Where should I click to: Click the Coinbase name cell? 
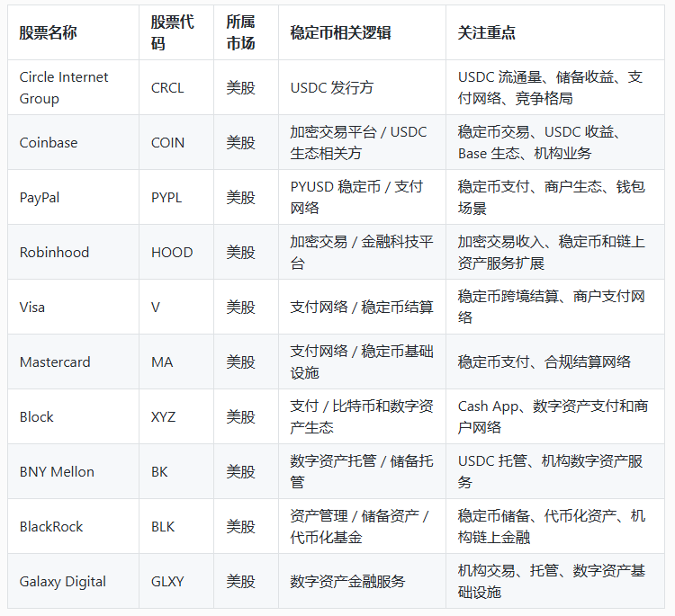click(73, 142)
